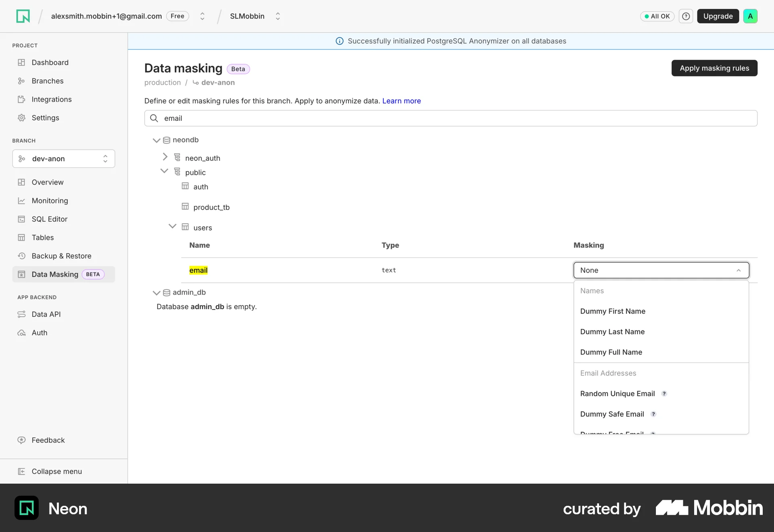The image size is (774, 532).
Task: Click the Overview icon in the Branch section
Action: coord(21,182)
